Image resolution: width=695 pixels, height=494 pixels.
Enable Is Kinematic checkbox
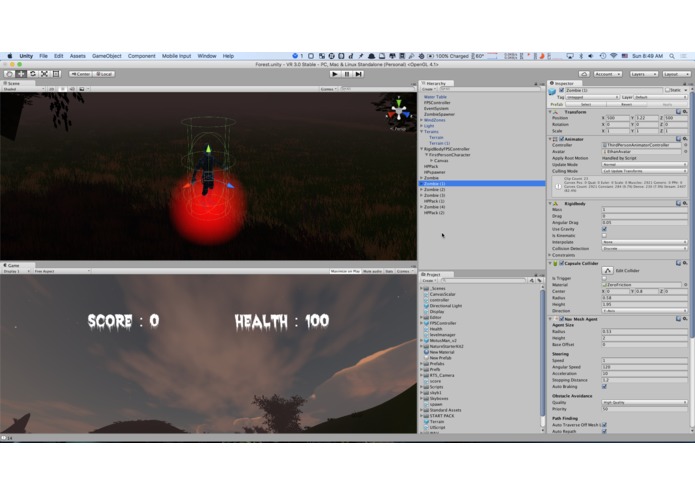604,236
